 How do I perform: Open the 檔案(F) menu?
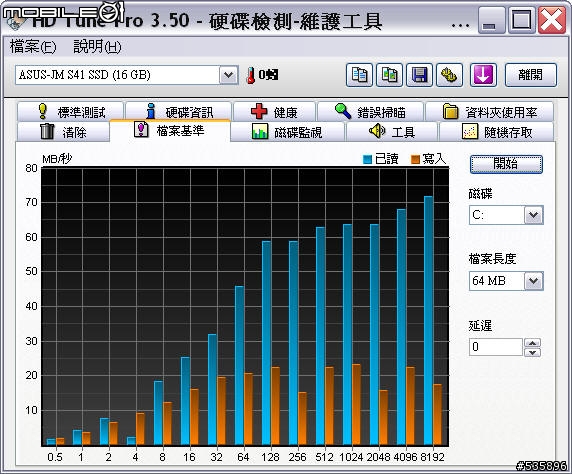pos(33,47)
